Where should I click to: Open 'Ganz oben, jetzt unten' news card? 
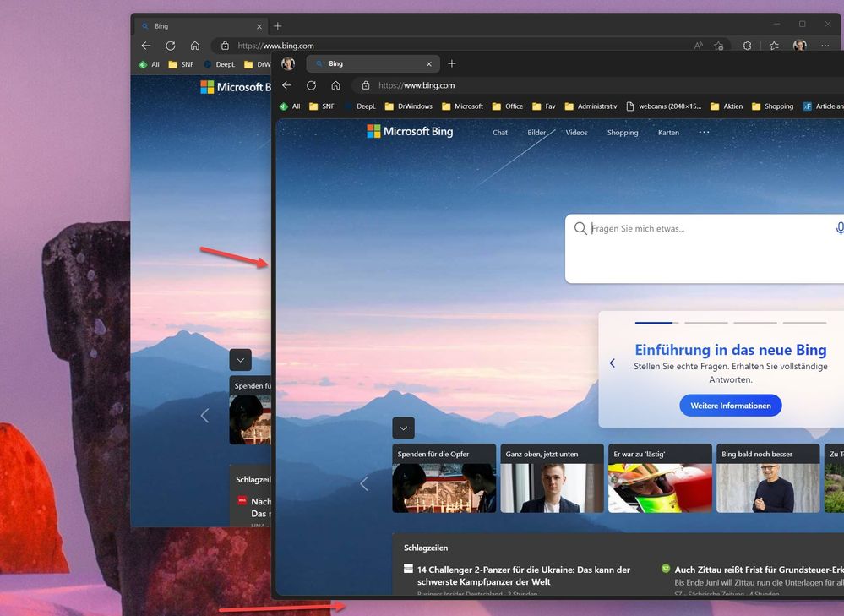(x=553, y=478)
